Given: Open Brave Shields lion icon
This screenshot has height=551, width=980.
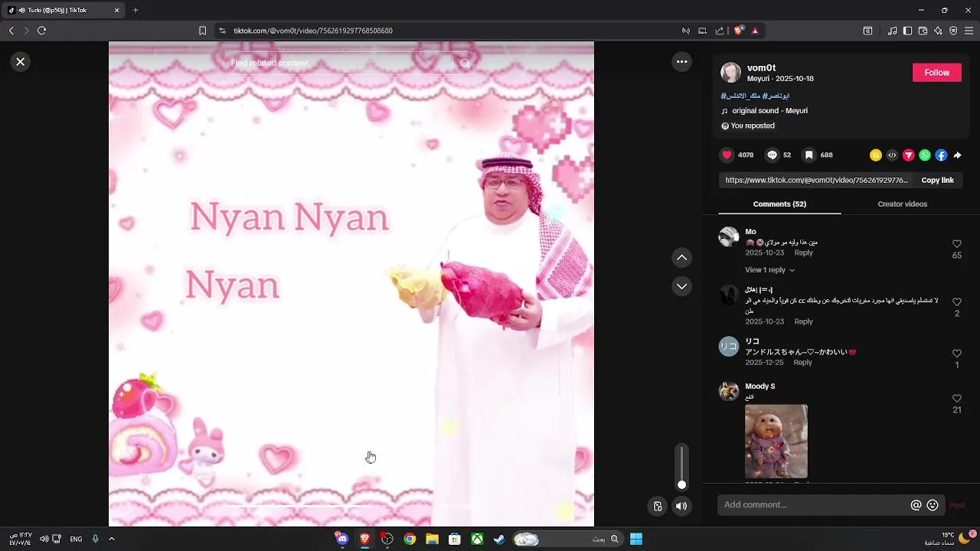Looking at the screenshot, I should [738, 31].
